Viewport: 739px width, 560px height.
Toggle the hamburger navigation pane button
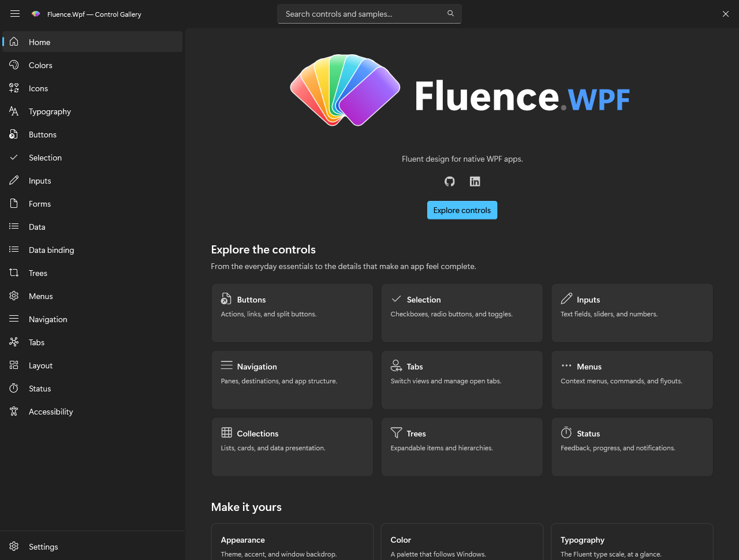(15, 14)
